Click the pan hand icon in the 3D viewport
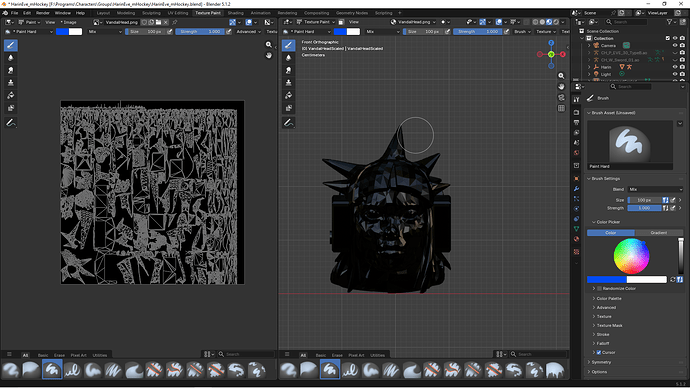690x388 pixels. tap(561, 87)
